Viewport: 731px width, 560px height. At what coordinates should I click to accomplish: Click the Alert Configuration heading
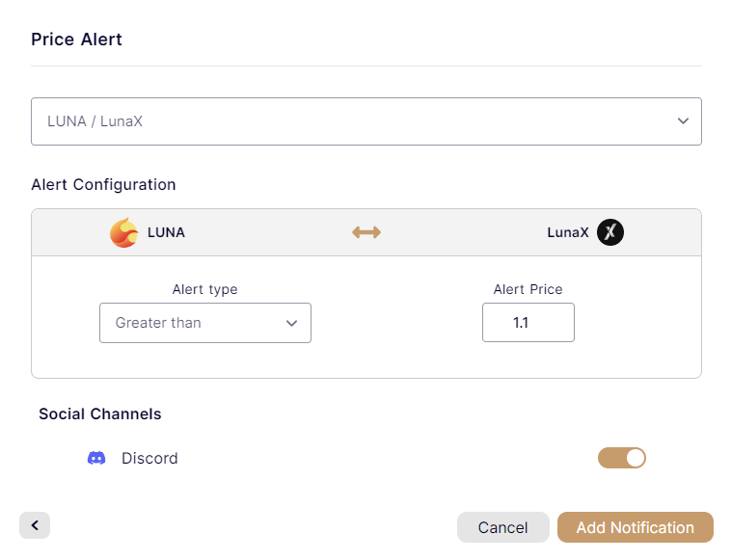(103, 184)
